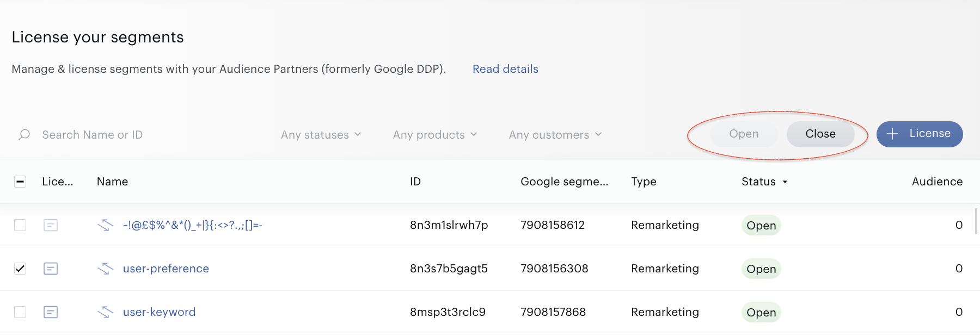980x336 pixels.
Task: Click Remarketing type in user-keyword row
Action: 665,312
